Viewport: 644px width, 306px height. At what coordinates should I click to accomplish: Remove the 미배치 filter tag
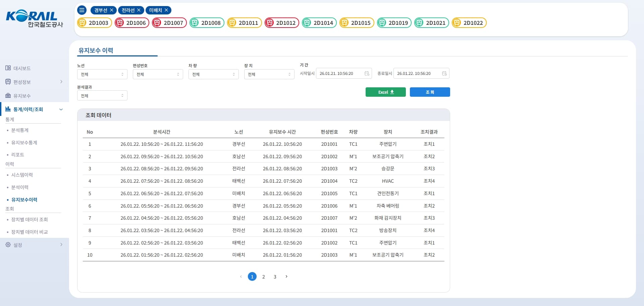point(166,10)
